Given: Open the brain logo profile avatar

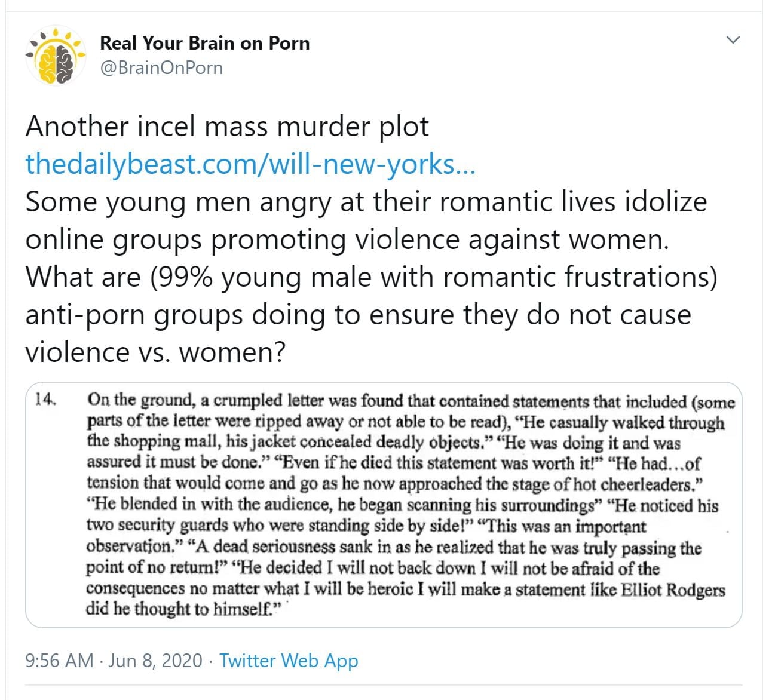Looking at the screenshot, I should (x=56, y=56).
